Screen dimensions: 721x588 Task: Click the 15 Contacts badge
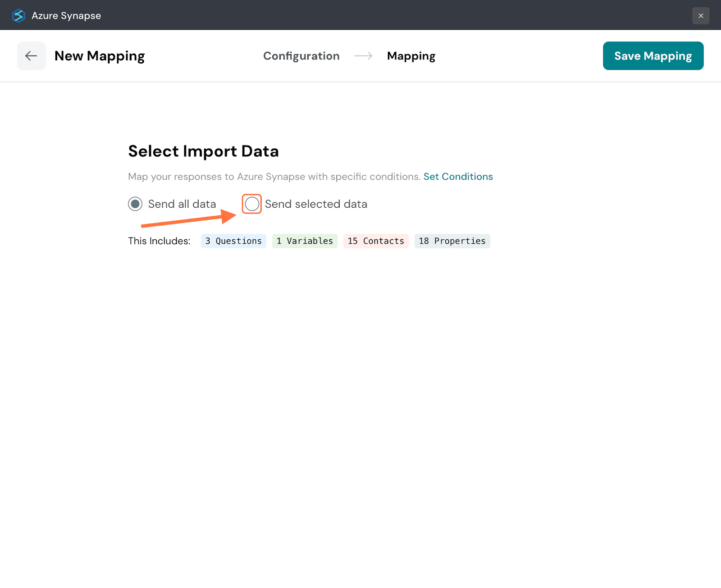[376, 241]
